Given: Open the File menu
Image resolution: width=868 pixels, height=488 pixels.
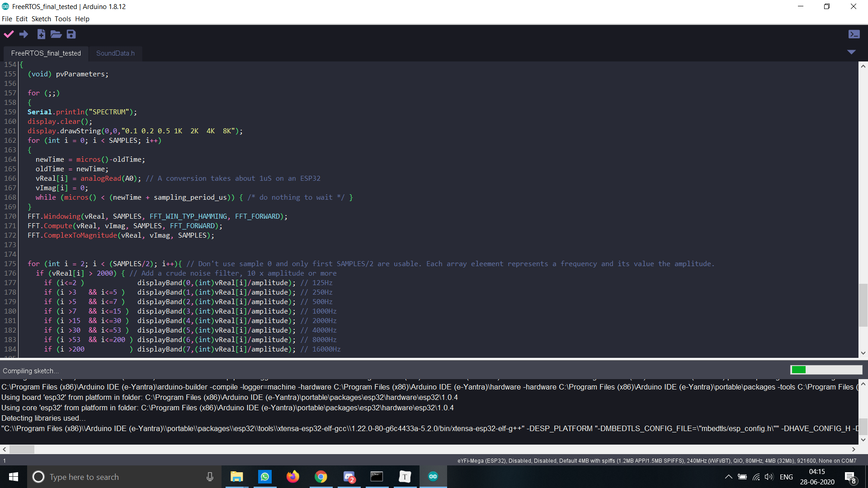Looking at the screenshot, I should point(7,19).
